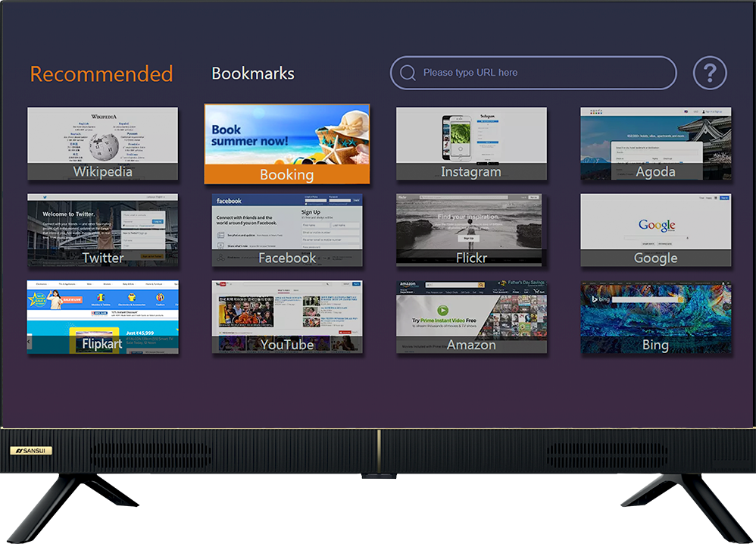The height and width of the screenshot is (544, 756).
Task: Open the Bing thumbnail
Action: pos(656,317)
